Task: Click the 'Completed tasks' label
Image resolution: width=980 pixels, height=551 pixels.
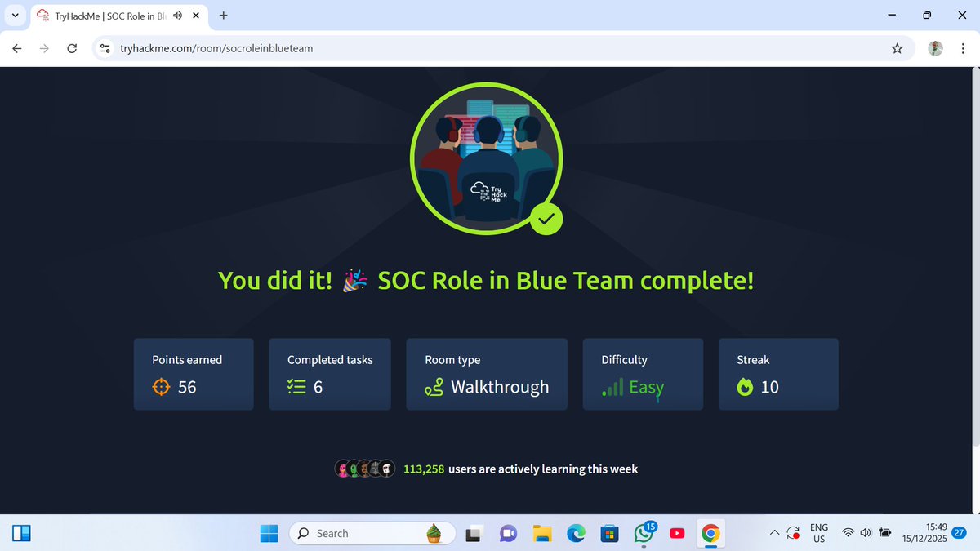Action: click(x=330, y=359)
